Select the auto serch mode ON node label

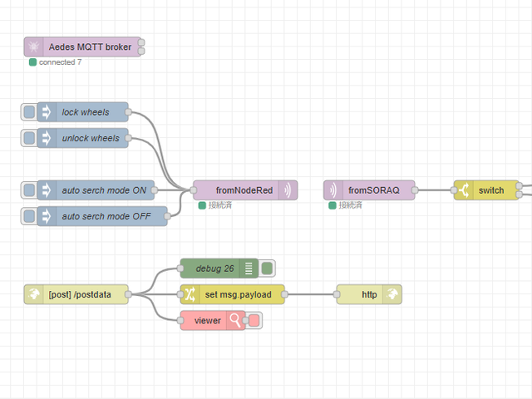click(104, 190)
